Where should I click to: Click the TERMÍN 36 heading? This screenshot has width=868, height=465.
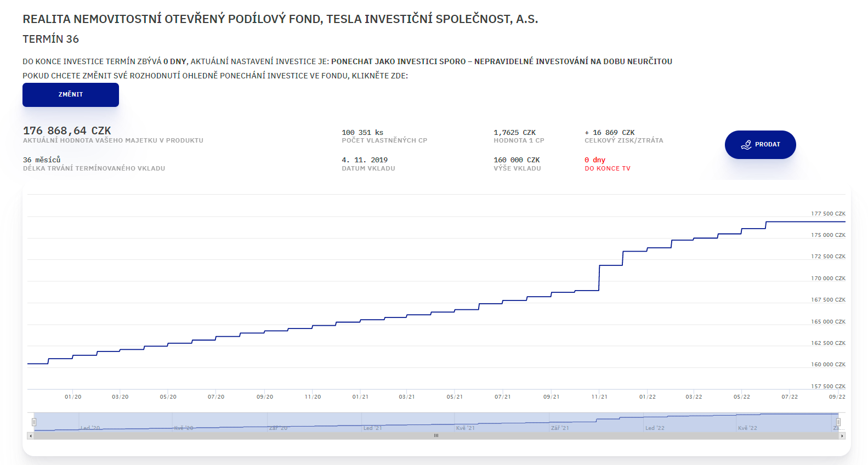tap(50, 39)
